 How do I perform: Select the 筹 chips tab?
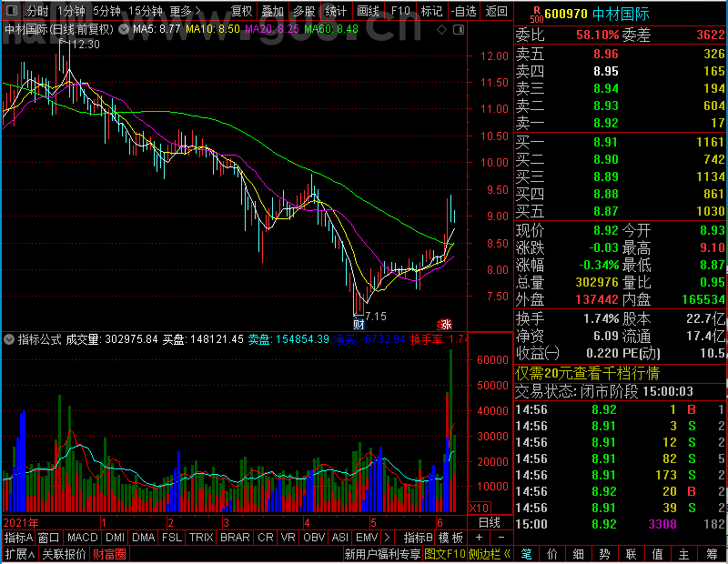[712, 554]
